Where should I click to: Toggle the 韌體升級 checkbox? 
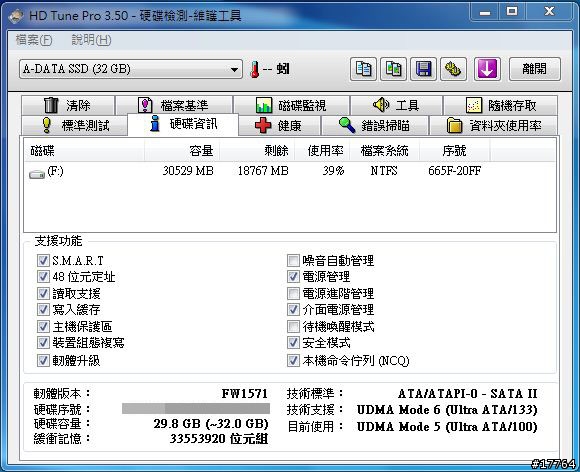(43, 360)
